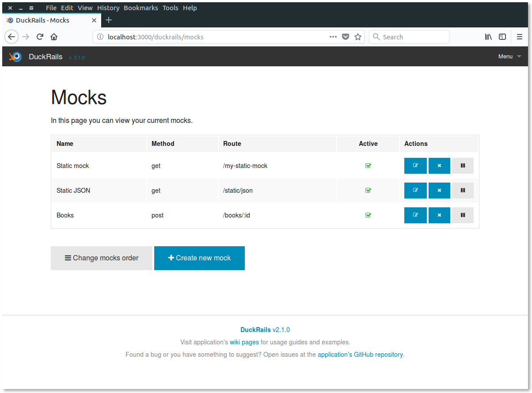This screenshot has width=532, height=393.
Task: Click the Create new mock button
Action: [199, 258]
